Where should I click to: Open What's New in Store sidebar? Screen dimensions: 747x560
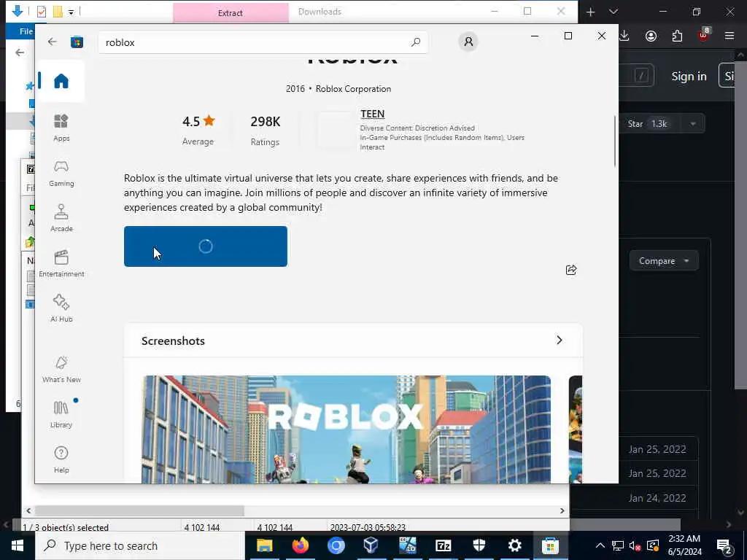tap(61, 369)
